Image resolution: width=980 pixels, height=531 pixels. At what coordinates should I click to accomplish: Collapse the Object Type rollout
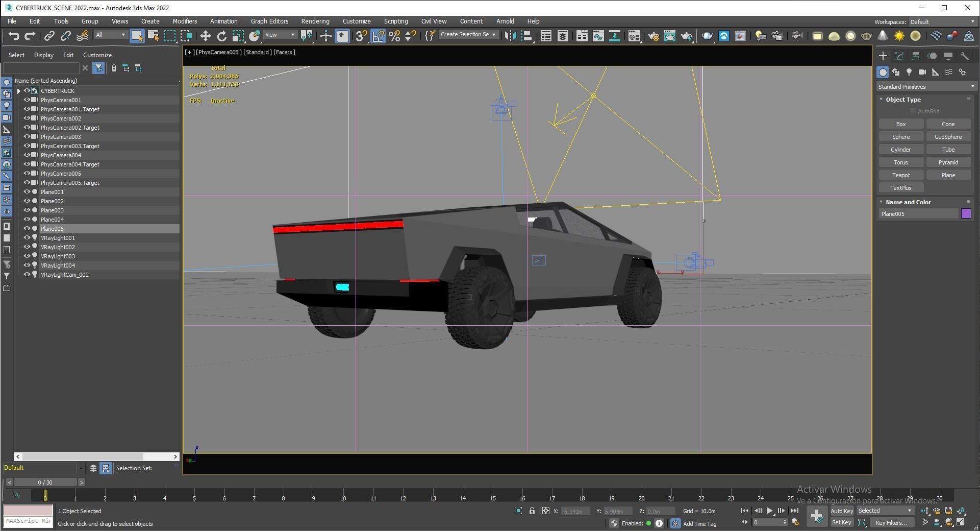coord(881,100)
